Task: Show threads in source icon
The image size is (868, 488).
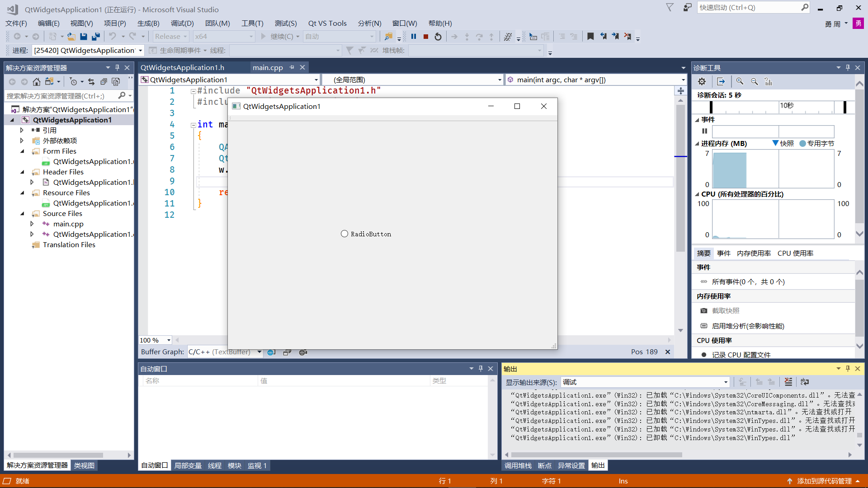Action: [508, 37]
